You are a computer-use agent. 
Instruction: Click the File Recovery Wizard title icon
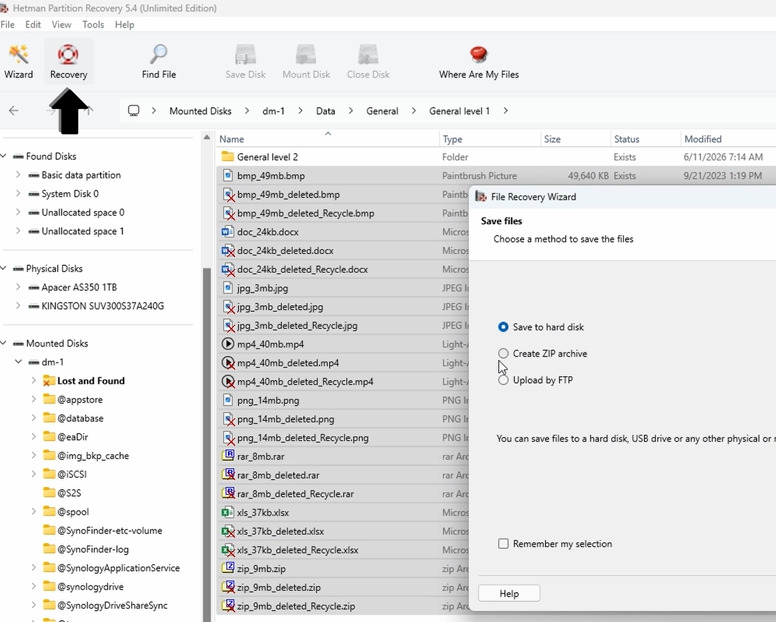point(481,196)
